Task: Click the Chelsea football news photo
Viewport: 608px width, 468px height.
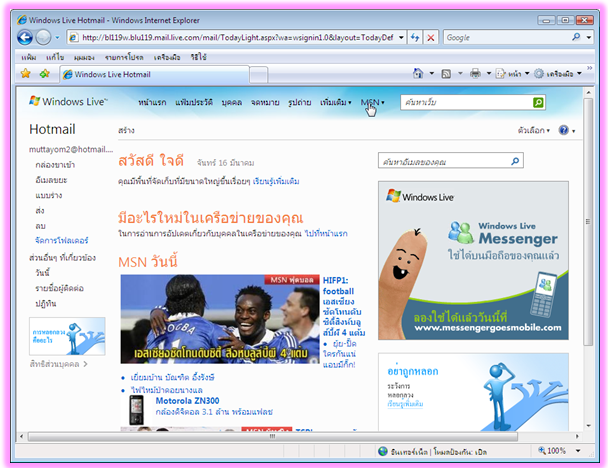Action: [x=220, y=319]
